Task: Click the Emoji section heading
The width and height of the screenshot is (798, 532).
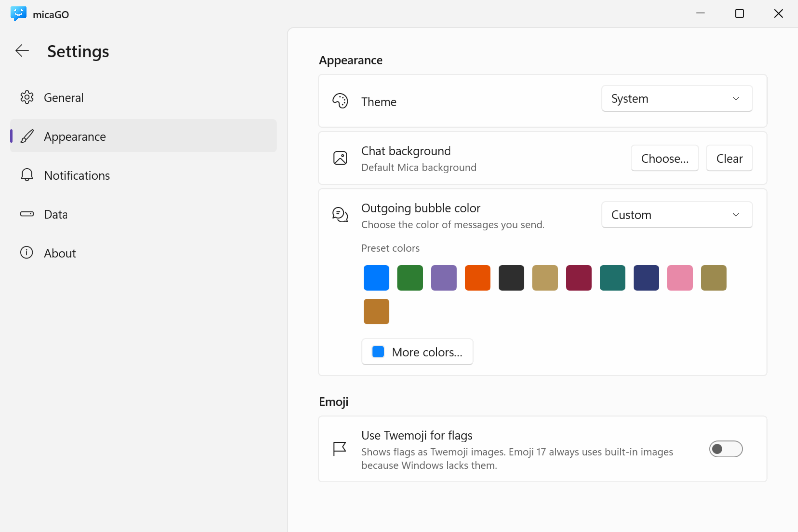Action: click(334, 402)
